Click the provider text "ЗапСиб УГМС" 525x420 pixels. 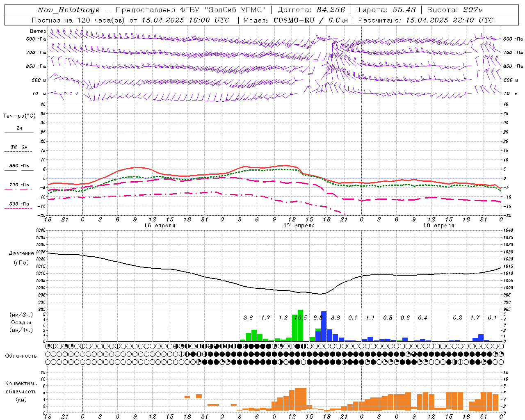click(x=235, y=10)
